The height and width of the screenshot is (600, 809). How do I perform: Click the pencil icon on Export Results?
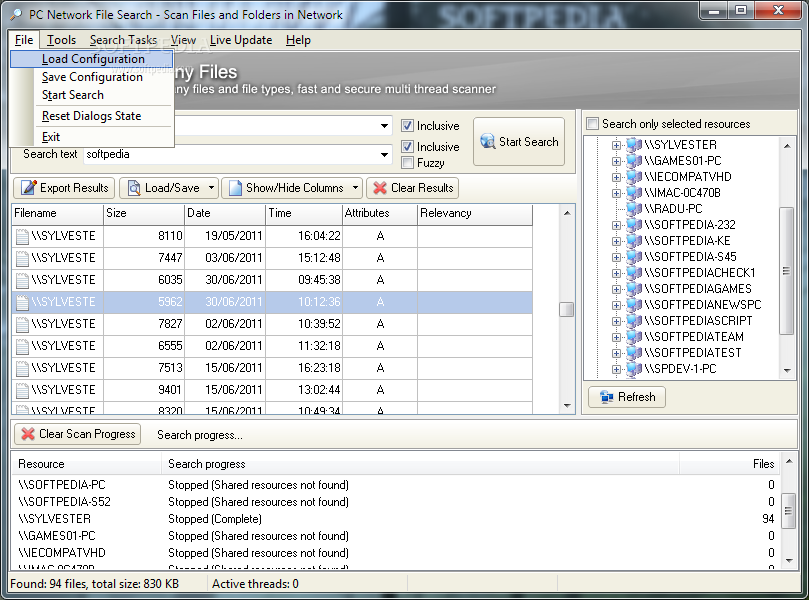(x=28, y=188)
